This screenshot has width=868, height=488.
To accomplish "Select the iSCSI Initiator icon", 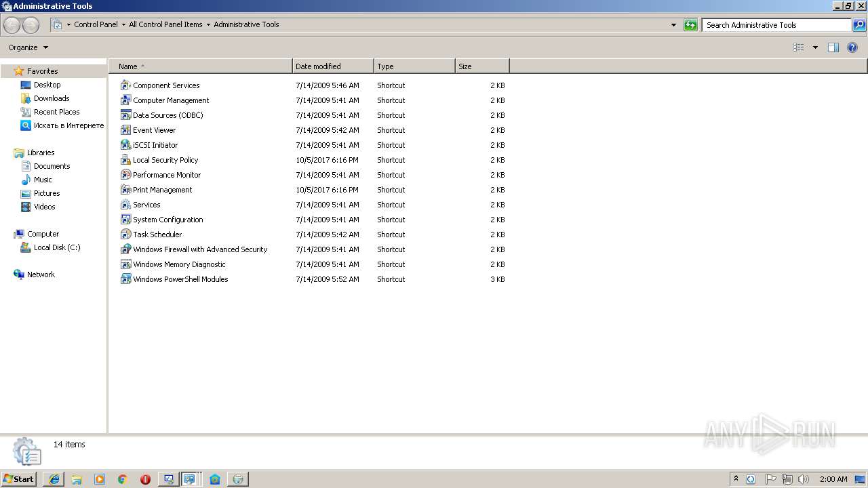I will [x=125, y=145].
